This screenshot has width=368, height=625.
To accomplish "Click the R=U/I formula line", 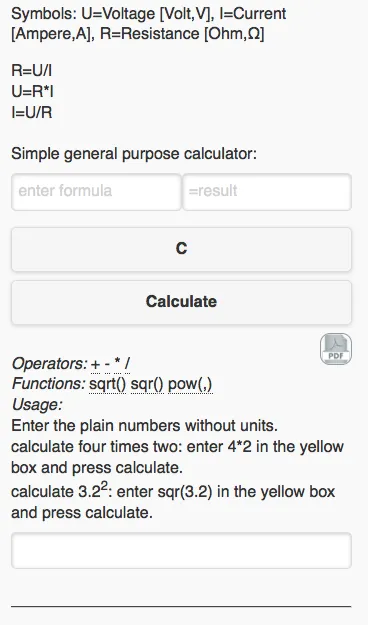I will click(31, 71).
